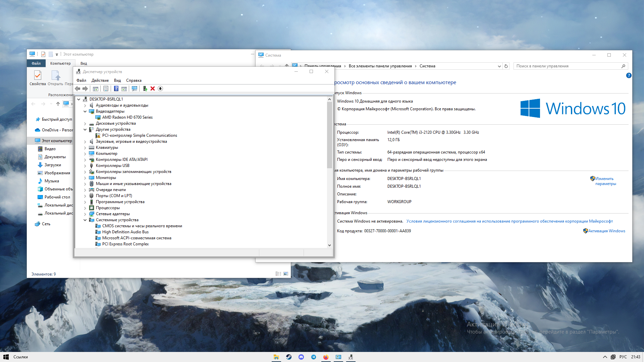Select OneDrive in Explorer sidebar
644x362 pixels.
pos(54,130)
